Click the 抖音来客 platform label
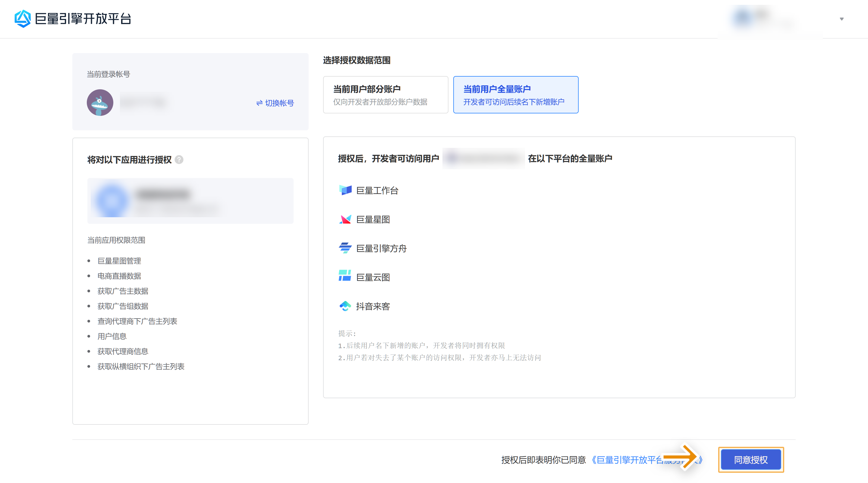Image resolution: width=868 pixels, height=483 pixels. [x=373, y=306]
